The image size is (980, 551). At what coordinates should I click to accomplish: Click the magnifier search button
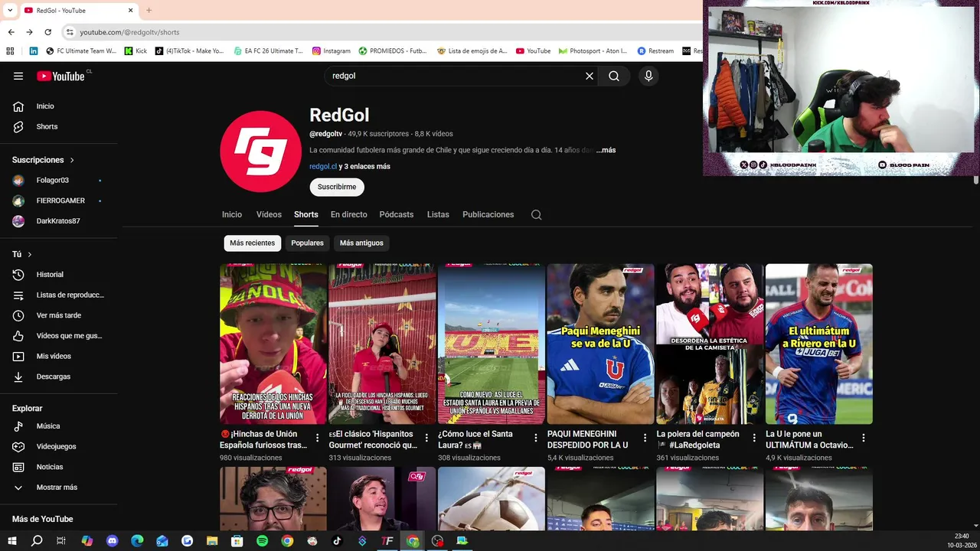pyautogui.click(x=614, y=76)
